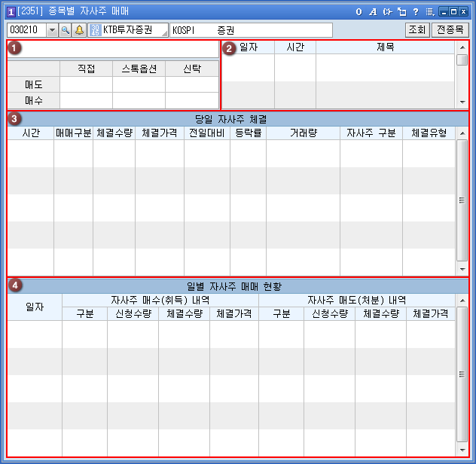Click the '0' icon in the title bar
The height and width of the screenshot is (464, 476).
[x=359, y=11]
